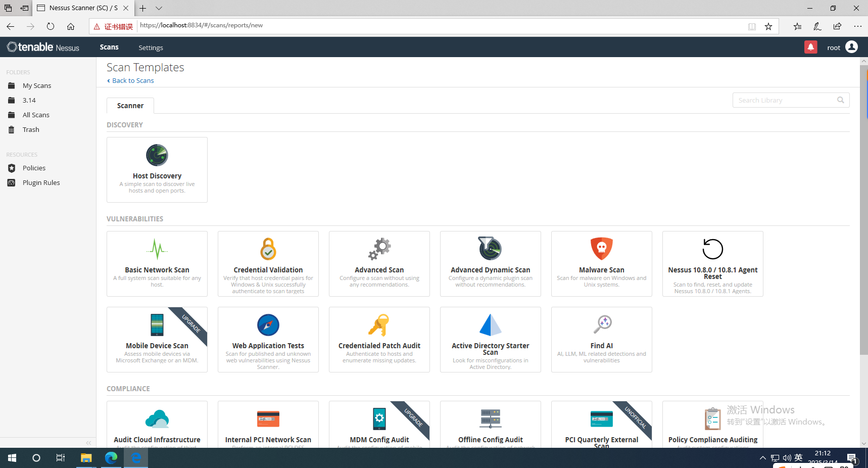The height and width of the screenshot is (468, 868).
Task: Click the search magnifier in Search Library
Action: pos(840,100)
